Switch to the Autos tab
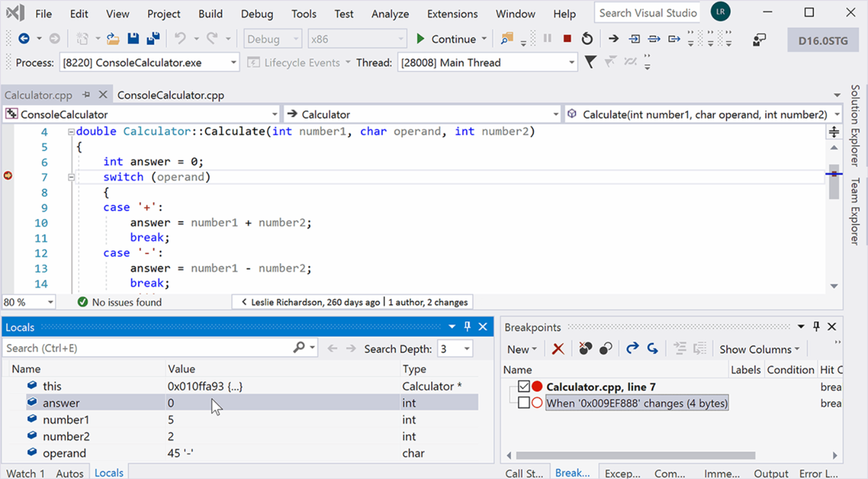 click(70, 473)
